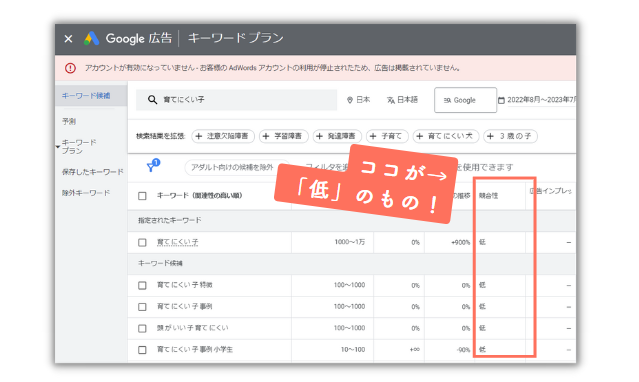Check the 育てにくい子 事例 row
This screenshot has height=382, width=639.
pos(142,307)
